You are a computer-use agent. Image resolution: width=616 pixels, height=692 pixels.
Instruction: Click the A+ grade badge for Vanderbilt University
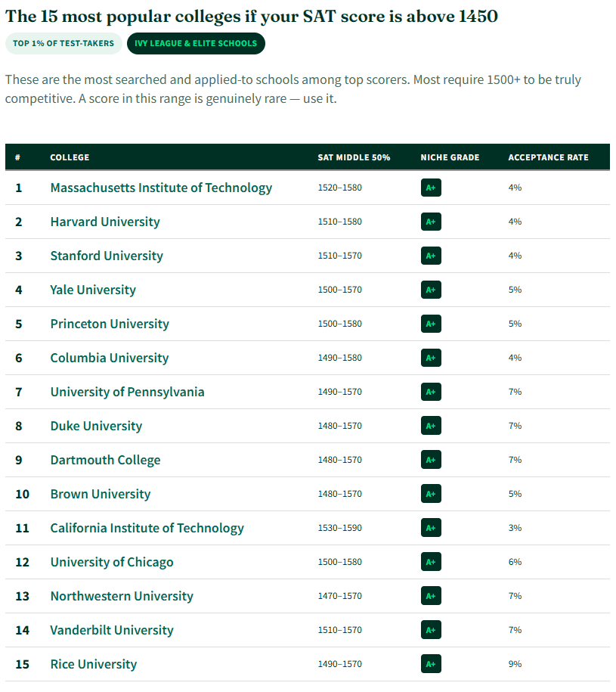point(431,630)
